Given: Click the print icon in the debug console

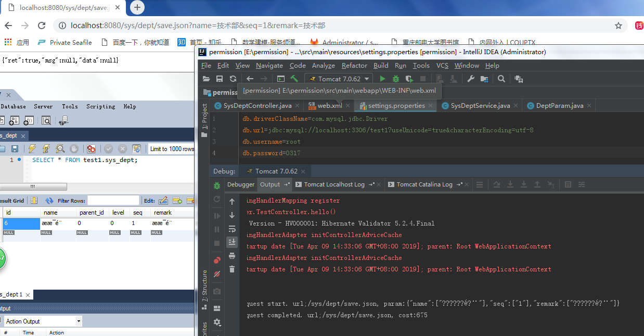Looking at the screenshot, I should [232, 255].
